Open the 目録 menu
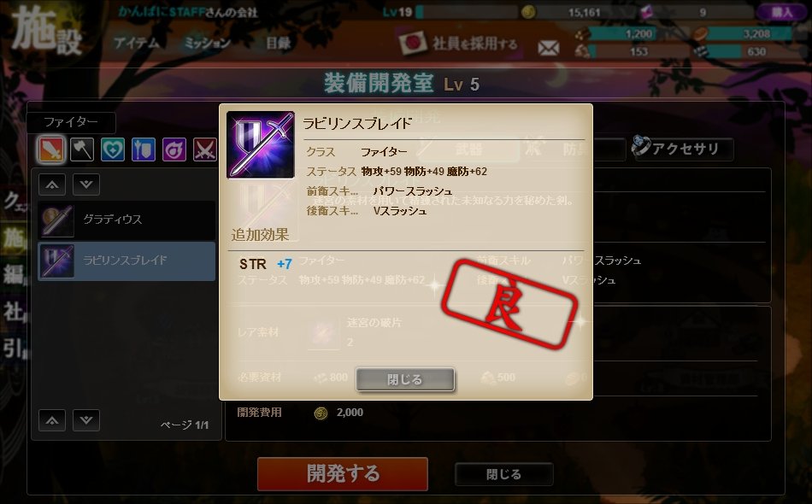 (278, 43)
